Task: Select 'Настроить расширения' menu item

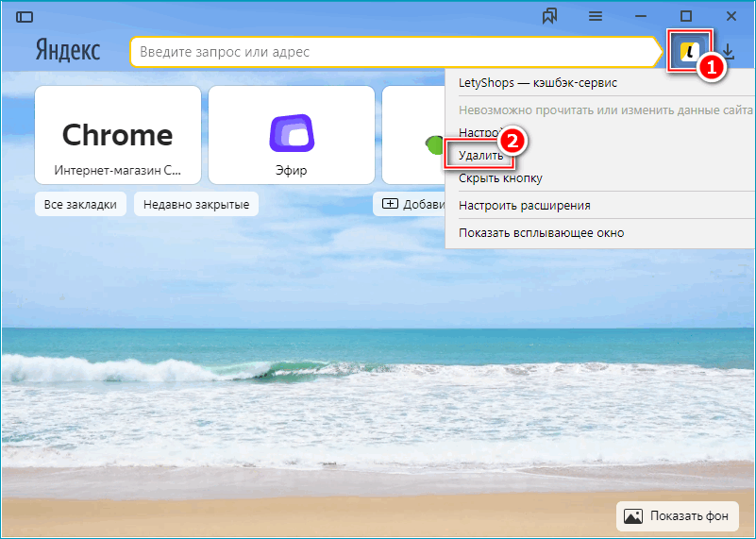Action: click(x=524, y=205)
